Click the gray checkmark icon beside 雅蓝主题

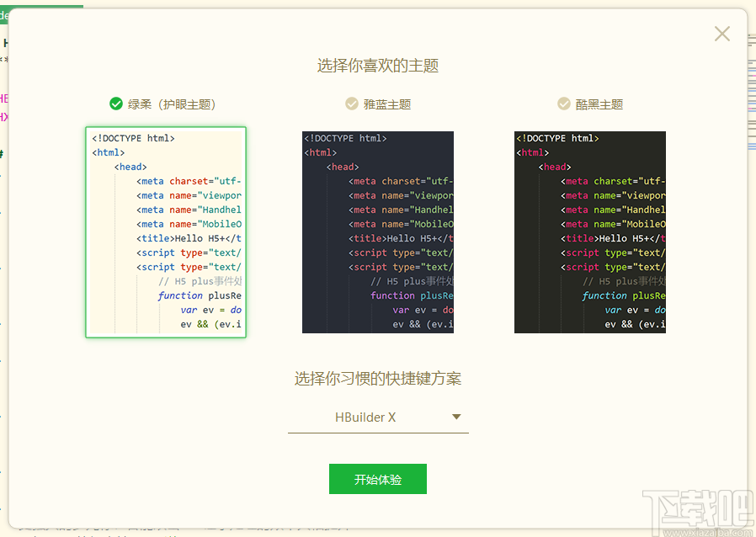pyautogui.click(x=352, y=104)
